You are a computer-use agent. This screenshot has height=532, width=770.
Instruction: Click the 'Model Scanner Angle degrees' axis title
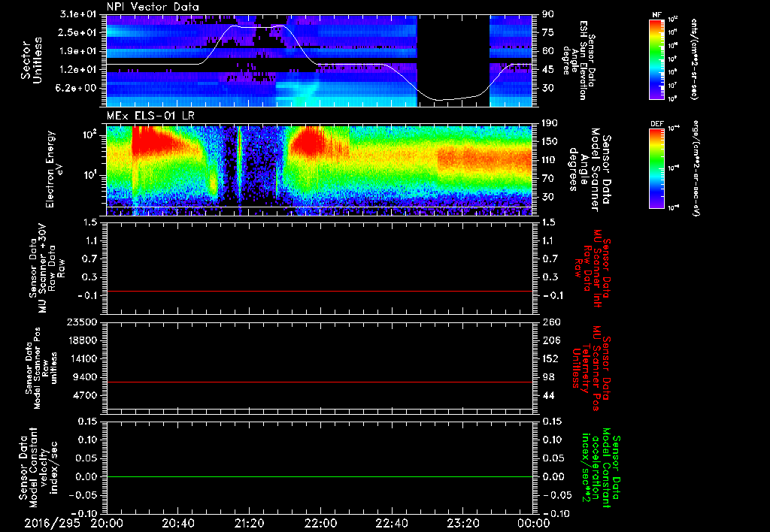coord(590,170)
